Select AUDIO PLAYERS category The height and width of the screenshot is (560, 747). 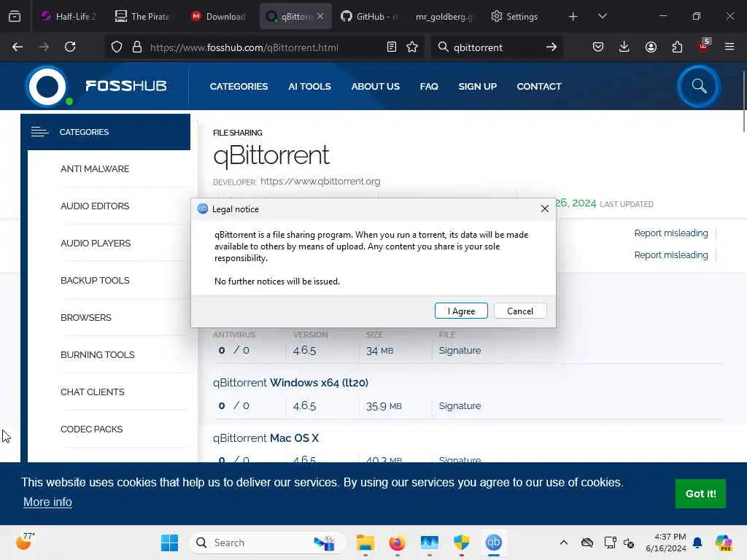coord(96,244)
